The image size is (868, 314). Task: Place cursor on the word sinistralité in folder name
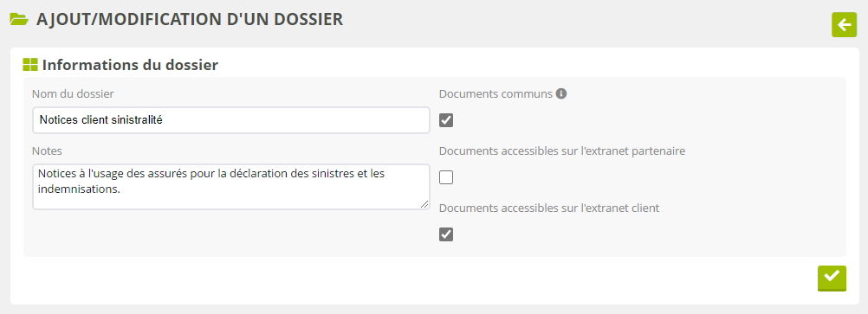coord(137,119)
